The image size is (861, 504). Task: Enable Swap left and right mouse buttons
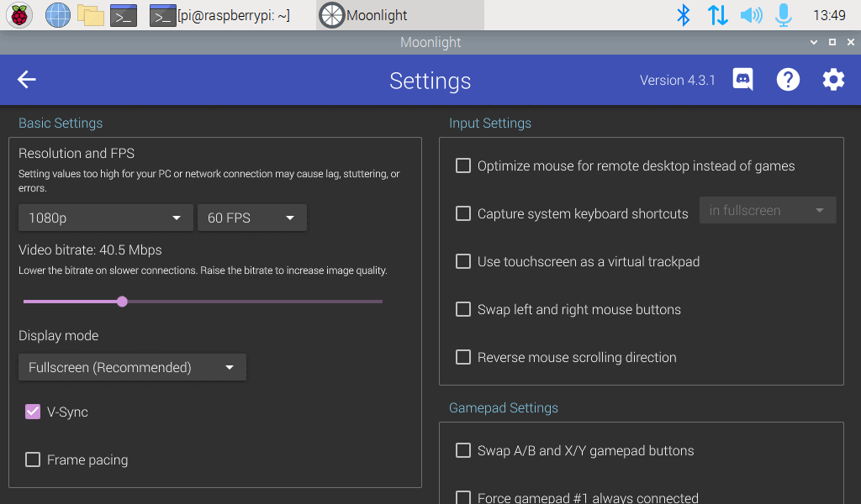(462, 309)
